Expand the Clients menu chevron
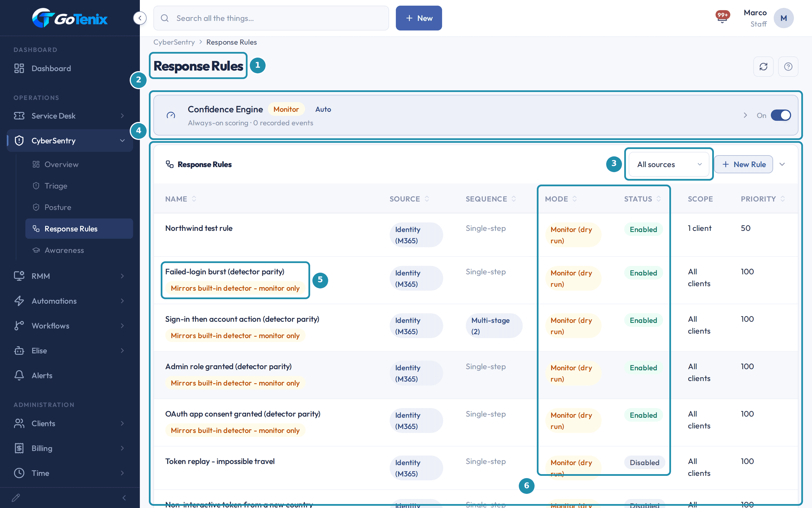Image resolution: width=812 pixels, height=508 pixels. tap(122, 423)
